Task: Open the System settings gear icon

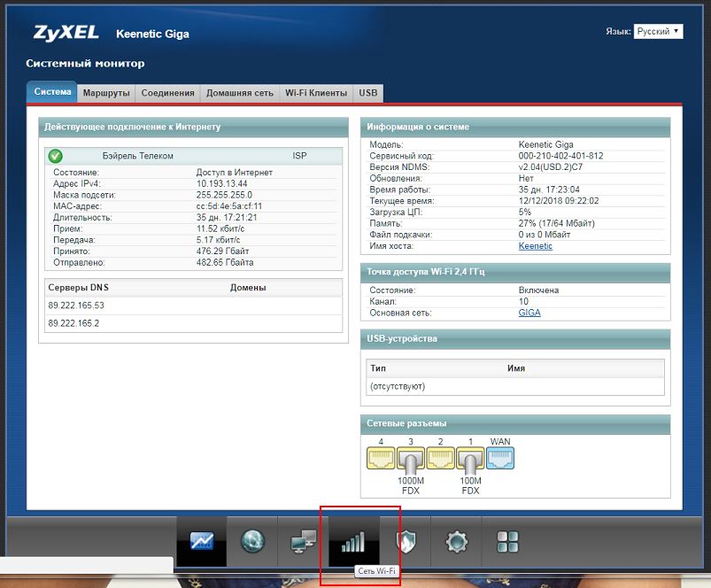Action: click(457, 542)
